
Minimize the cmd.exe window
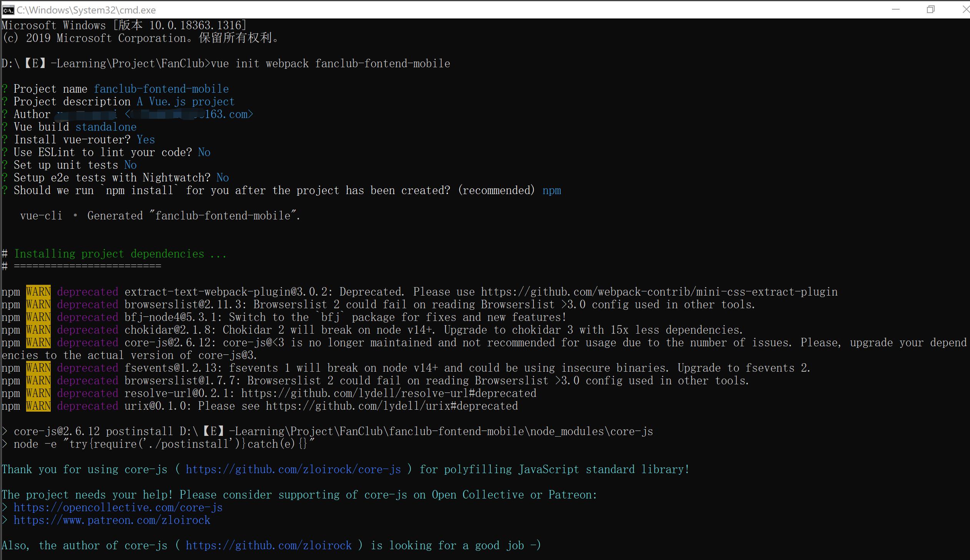tap(896, 10)
